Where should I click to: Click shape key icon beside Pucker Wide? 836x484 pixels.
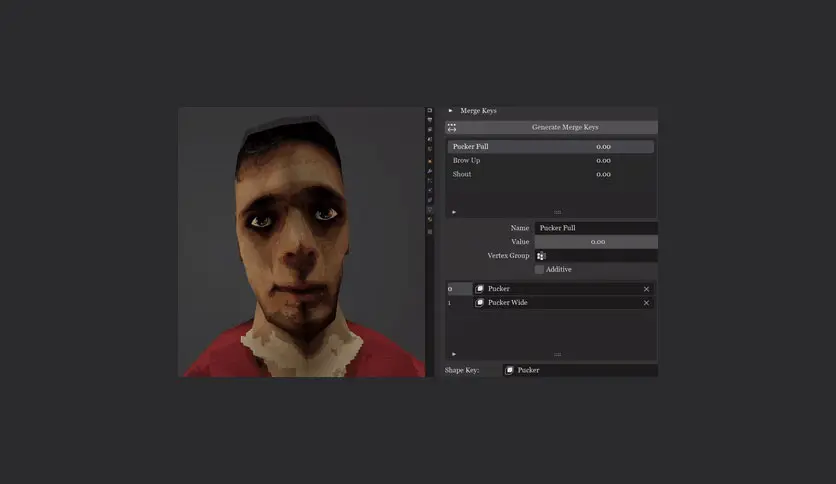click(479, 303)
